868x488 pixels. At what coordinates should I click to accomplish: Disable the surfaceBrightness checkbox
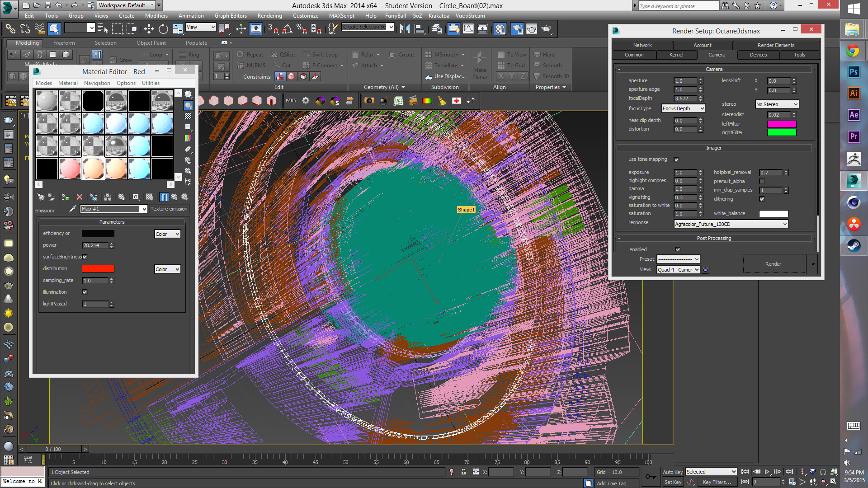pyautogui.click(x=85, y=257)
